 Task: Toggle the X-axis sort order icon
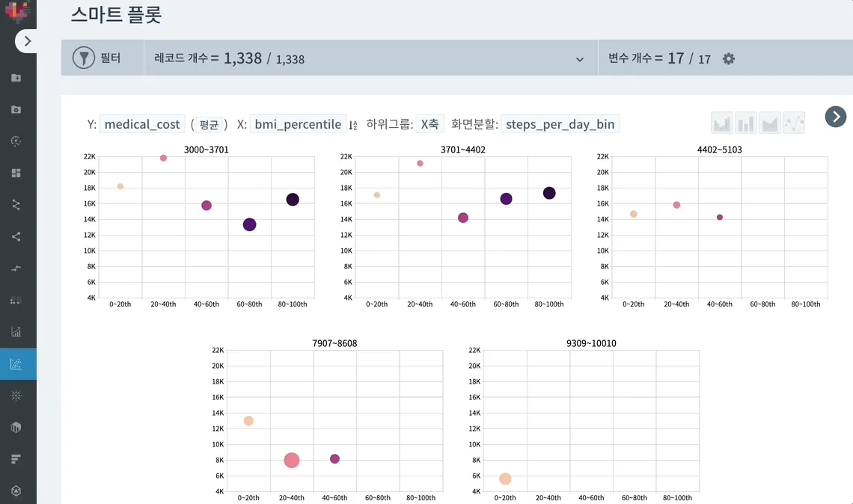click(353, 125)
